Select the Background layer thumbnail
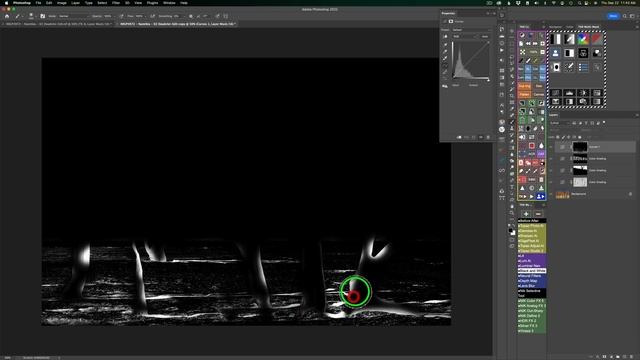 point(562,195)
